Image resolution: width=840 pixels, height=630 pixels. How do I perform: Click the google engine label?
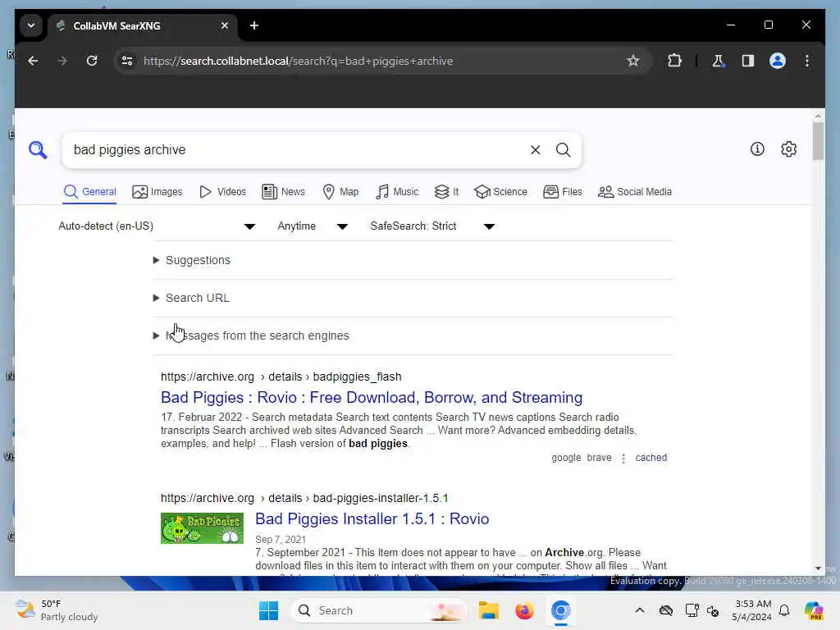coord(566,458)
